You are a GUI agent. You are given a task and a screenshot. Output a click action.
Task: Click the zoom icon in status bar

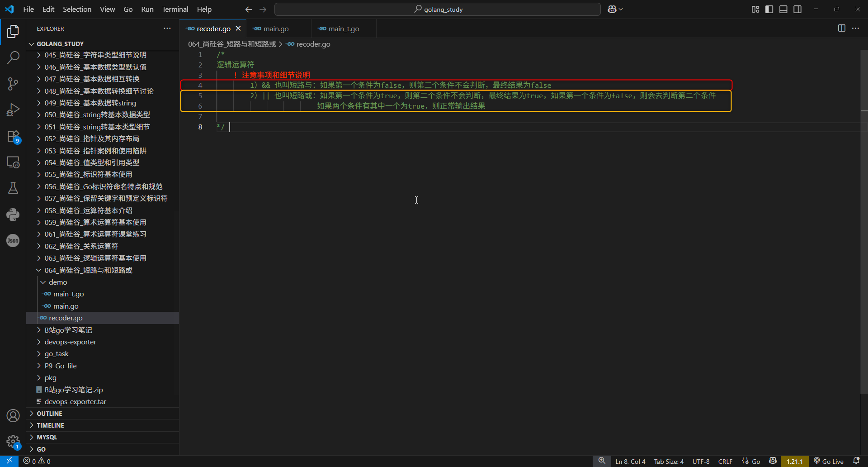[x=602, y=461]
